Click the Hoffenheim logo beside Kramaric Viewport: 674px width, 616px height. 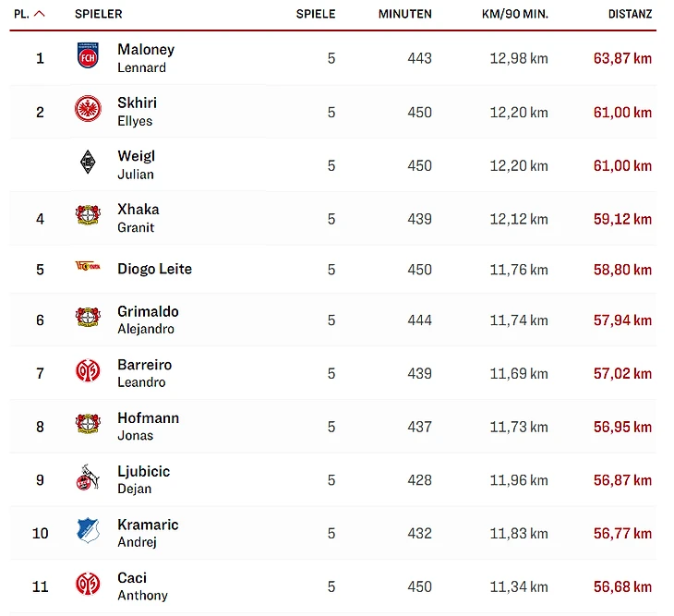point(88,531)
